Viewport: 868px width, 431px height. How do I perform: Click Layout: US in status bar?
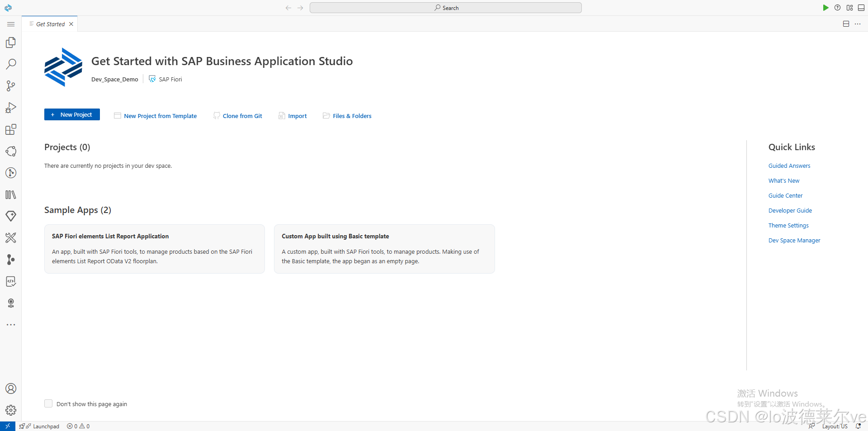click(x=835, y=426)
